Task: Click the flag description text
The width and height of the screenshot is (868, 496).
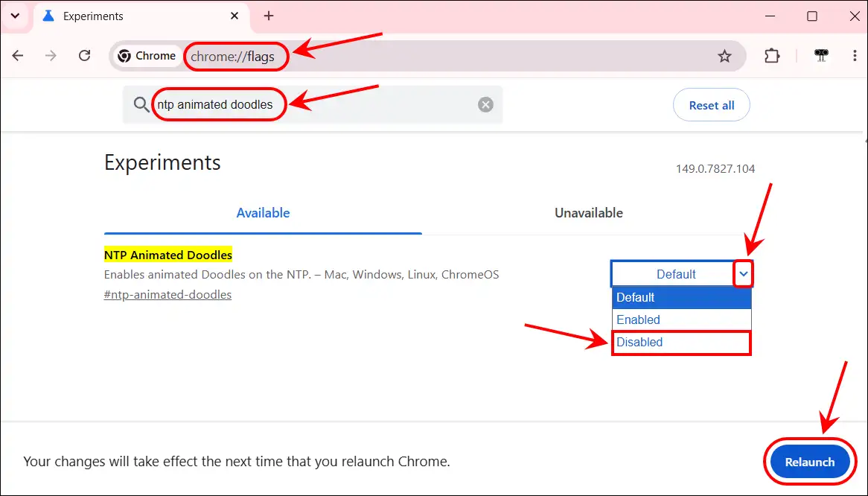Action: [301, 275]
